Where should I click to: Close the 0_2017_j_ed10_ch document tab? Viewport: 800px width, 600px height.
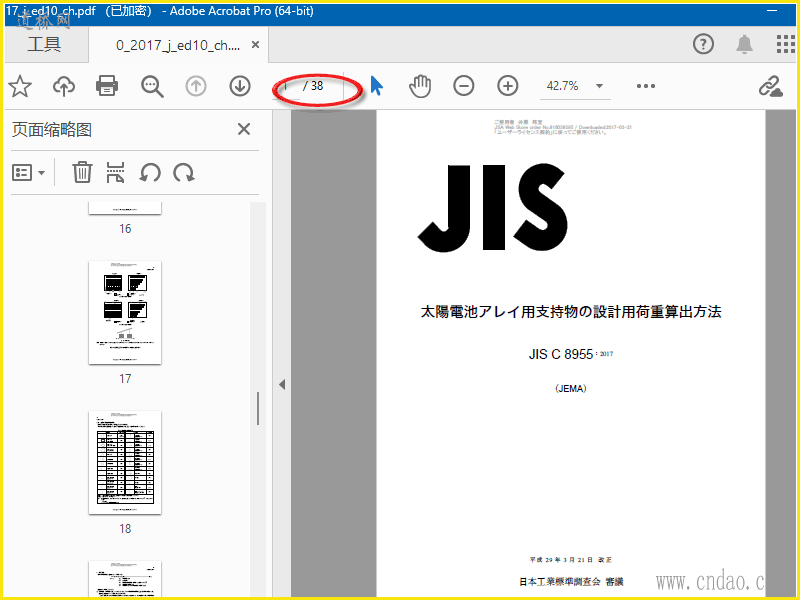point(256,45)
